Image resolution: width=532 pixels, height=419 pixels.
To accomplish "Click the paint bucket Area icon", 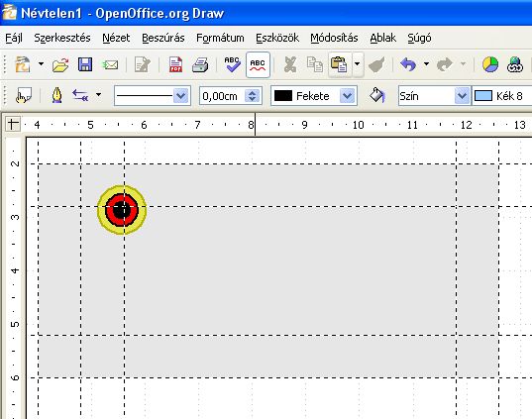I will point(376,95).
